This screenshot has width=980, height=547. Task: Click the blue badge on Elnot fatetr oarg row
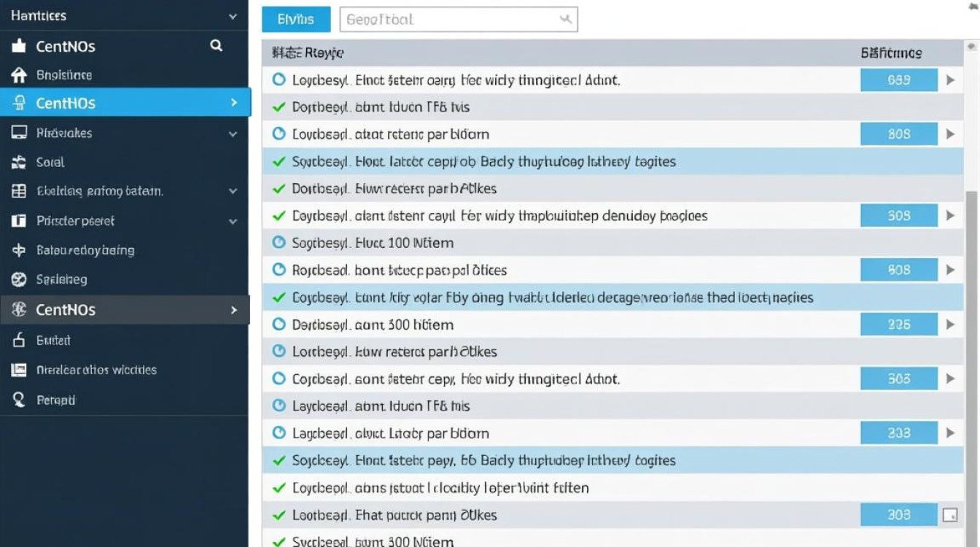(x=899, y=80)
